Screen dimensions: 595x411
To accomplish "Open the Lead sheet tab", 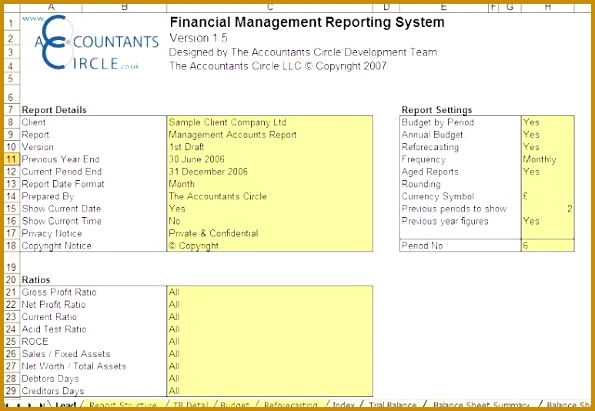I will 65,405.
